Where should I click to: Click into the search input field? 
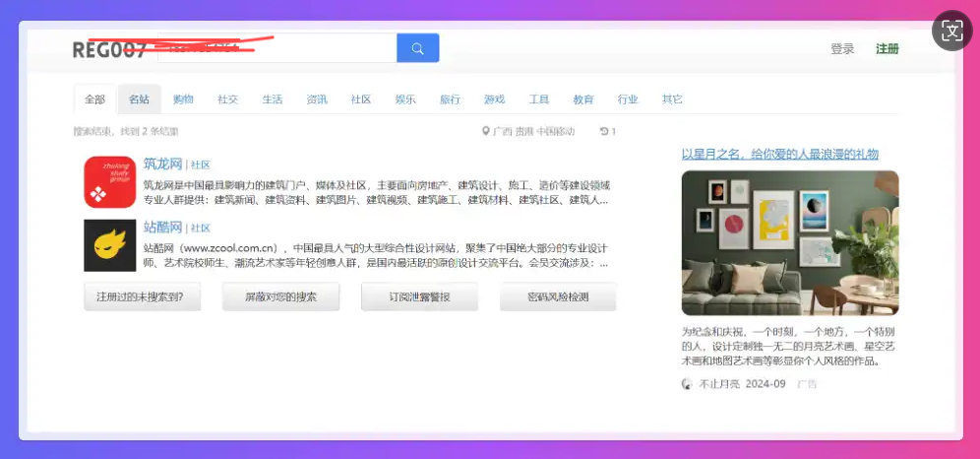click(276, 48)
